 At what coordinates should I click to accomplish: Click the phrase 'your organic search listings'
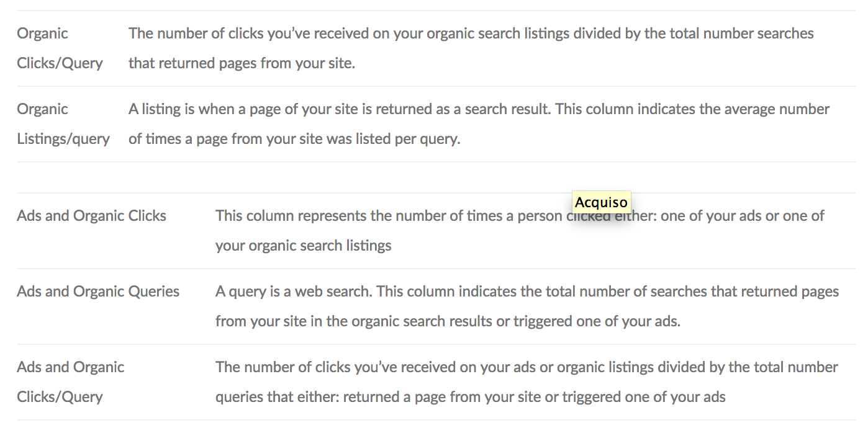[304, 246]
